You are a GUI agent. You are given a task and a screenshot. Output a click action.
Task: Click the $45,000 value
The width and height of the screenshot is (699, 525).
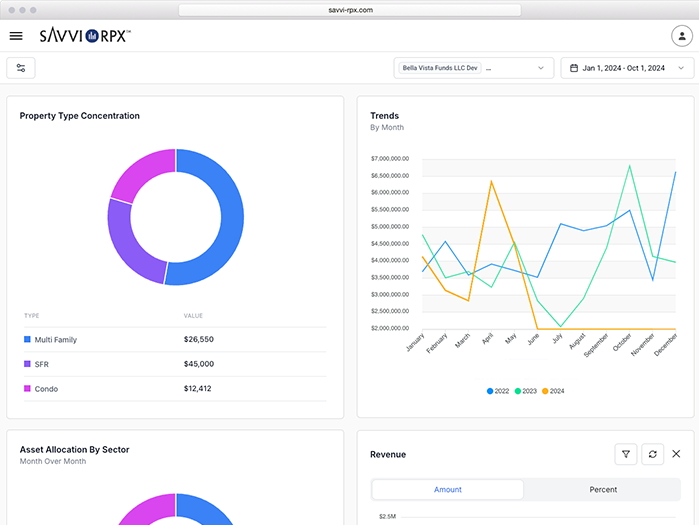[x=199, y=364]
